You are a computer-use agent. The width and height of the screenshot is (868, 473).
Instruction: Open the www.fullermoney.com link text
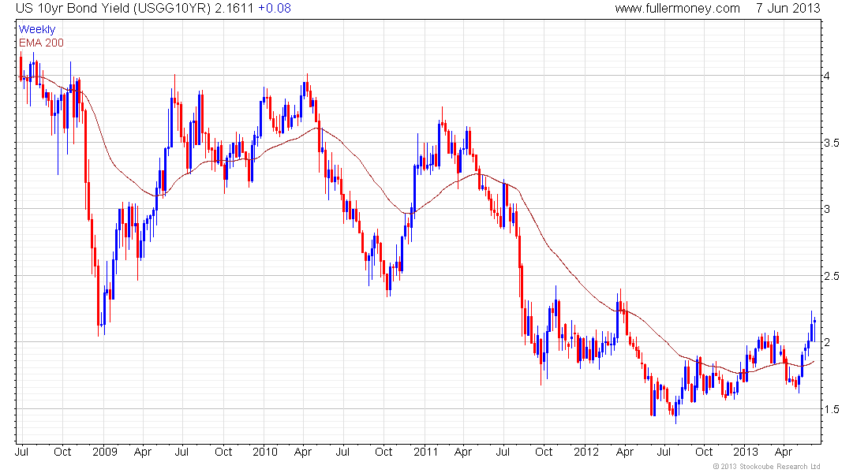(677, 9)
